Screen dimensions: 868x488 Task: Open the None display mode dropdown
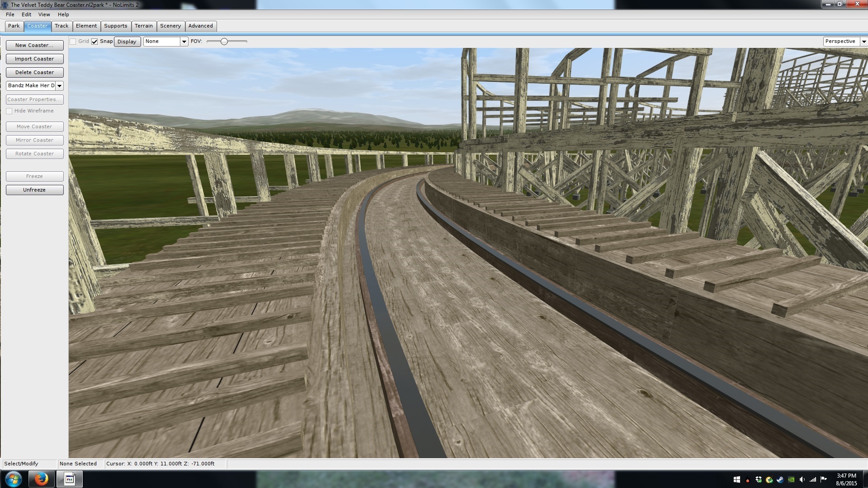coord(184,42)
